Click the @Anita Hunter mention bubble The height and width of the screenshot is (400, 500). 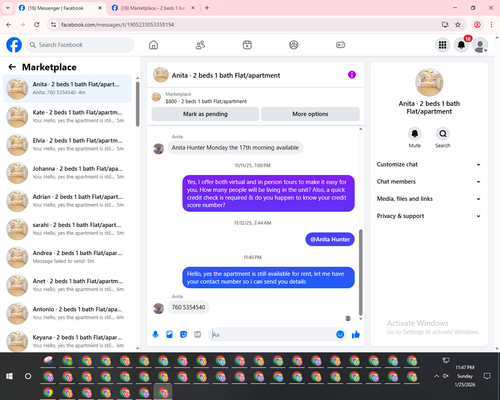pos(330,239)
